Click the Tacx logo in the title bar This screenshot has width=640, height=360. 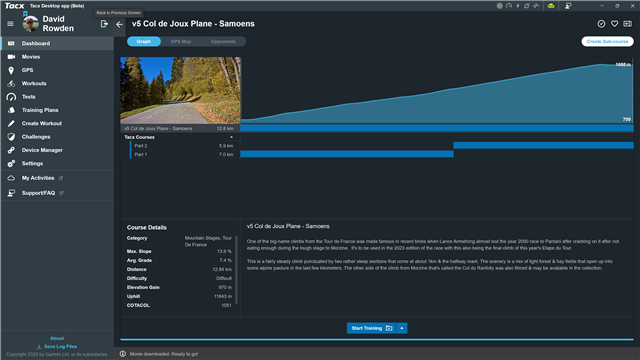14,6
